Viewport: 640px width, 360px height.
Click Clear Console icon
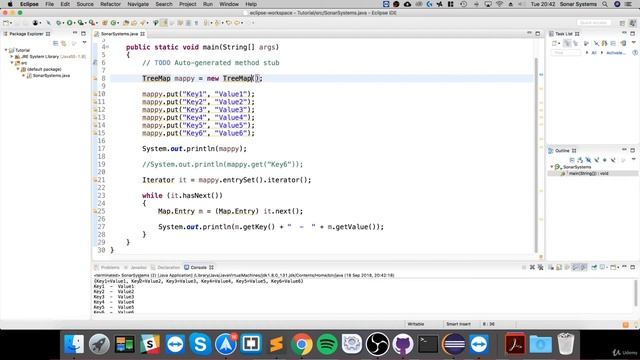tap(551, 267)
